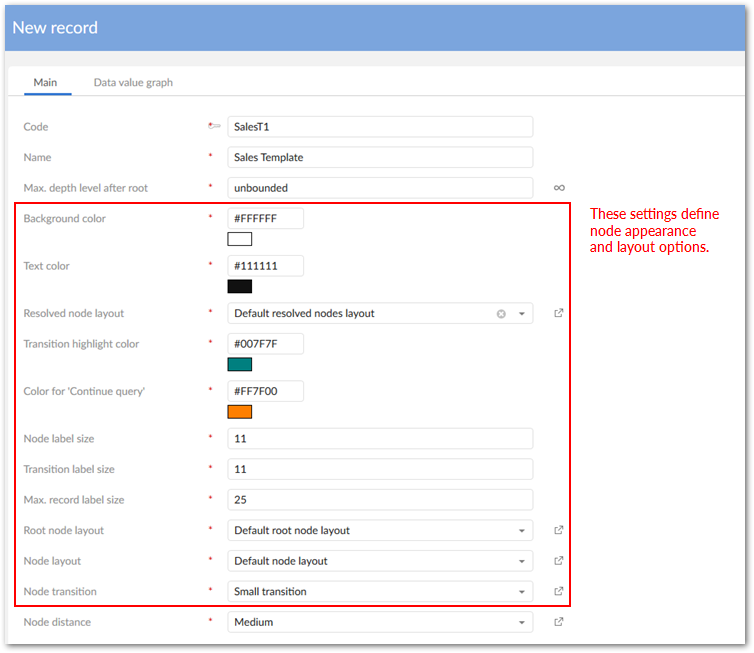
Task: Click the key icon beside the Code field
Action: 213,126
